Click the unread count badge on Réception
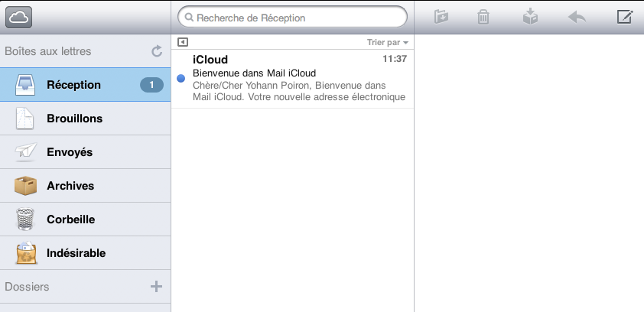 click(x=151, y=85)
